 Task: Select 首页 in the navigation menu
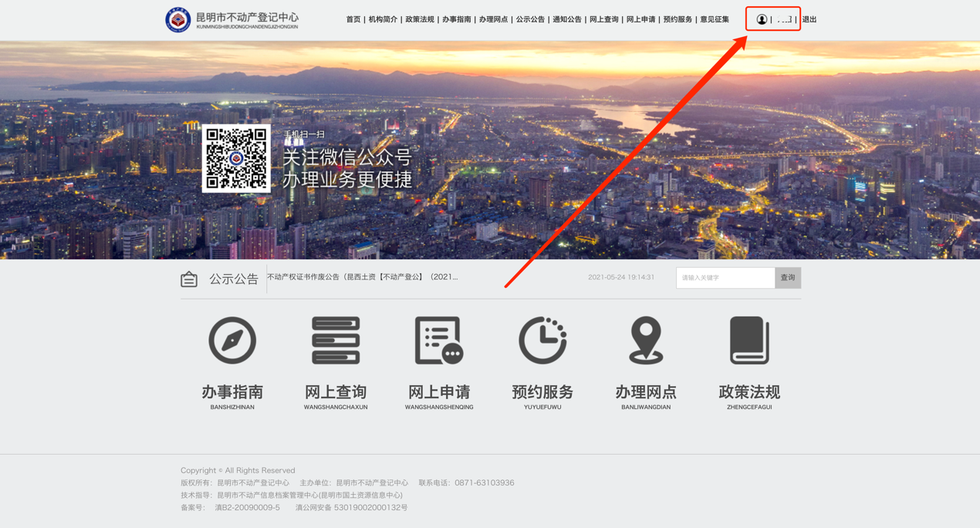coord(353,19)
